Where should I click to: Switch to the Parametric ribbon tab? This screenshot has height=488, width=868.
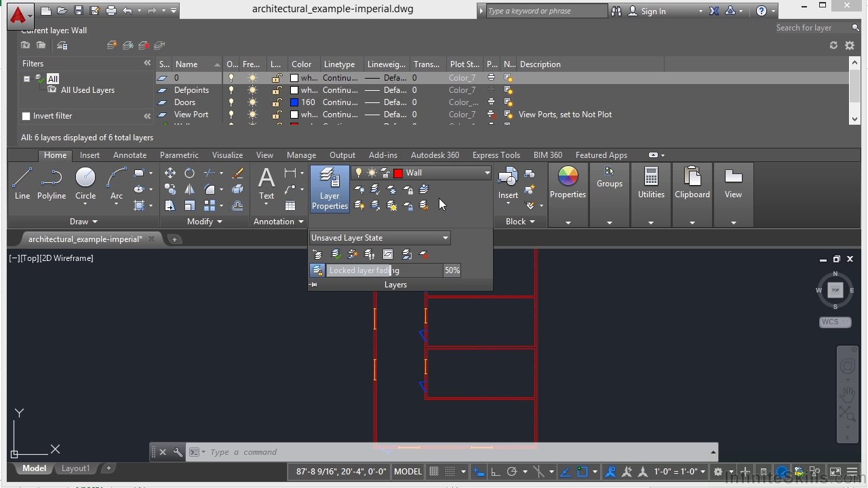pyautogui.click(x=179, y=155)
